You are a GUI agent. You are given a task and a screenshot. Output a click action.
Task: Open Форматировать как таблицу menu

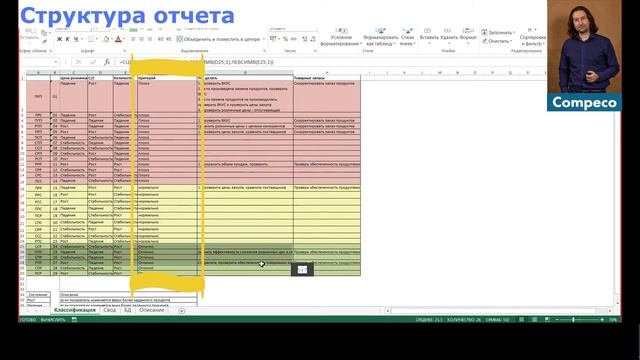click(380, 38)
